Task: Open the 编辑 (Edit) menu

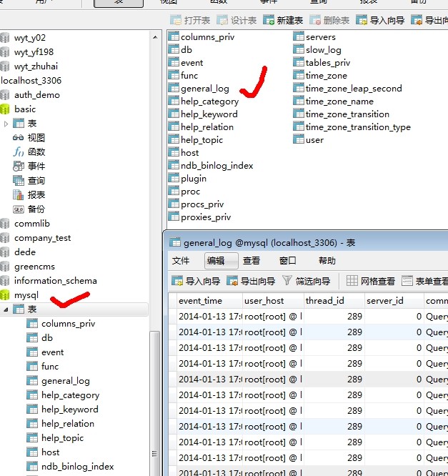Action: click(x=216, y=261)
